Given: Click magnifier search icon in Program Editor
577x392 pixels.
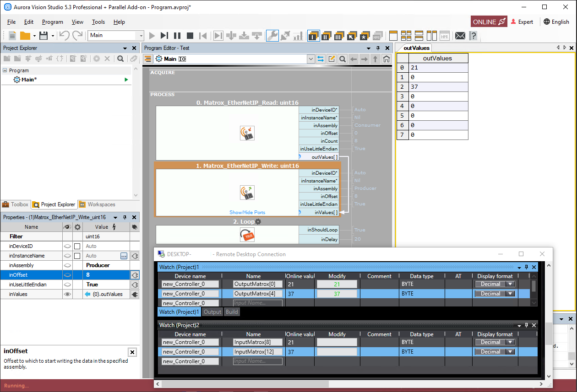Looking at the screenshot, I should [342, 59].
